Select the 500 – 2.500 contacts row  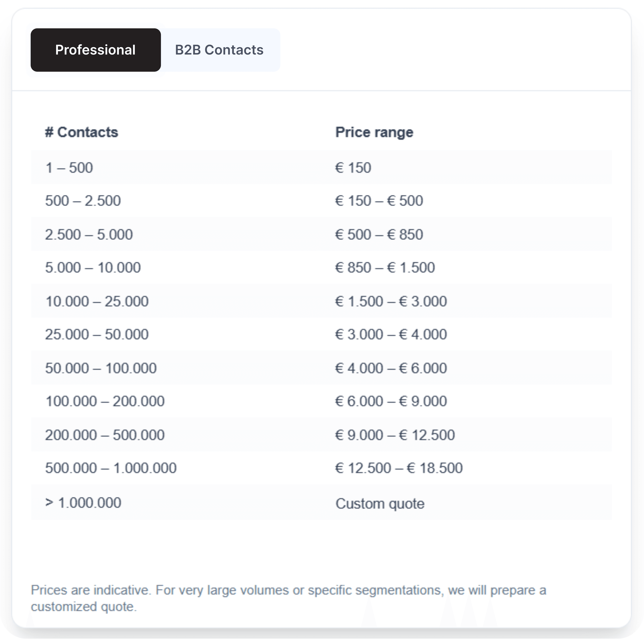click(x=321, y=201)
